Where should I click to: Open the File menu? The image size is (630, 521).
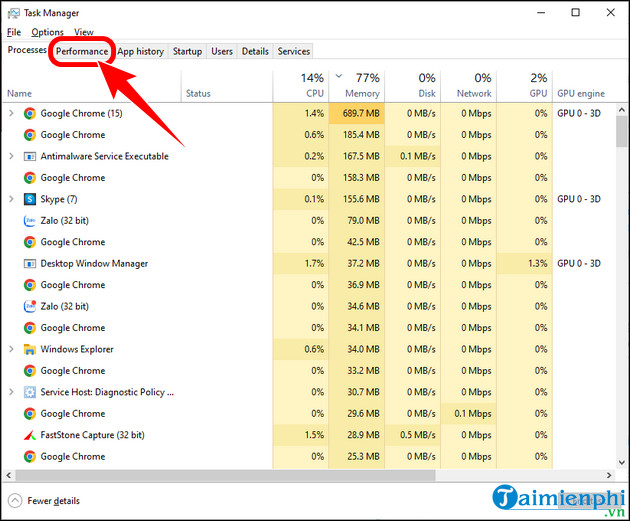coord(14,32)
